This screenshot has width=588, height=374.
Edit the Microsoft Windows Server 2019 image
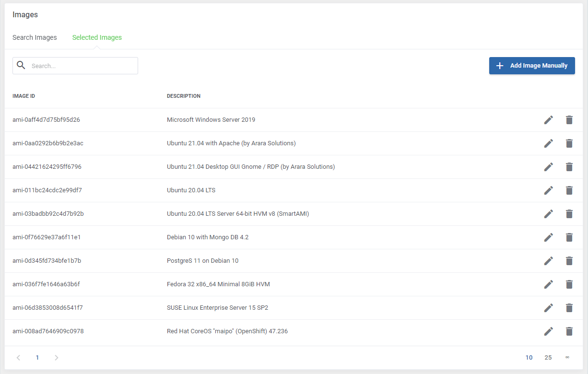click(x=549, y=119)
